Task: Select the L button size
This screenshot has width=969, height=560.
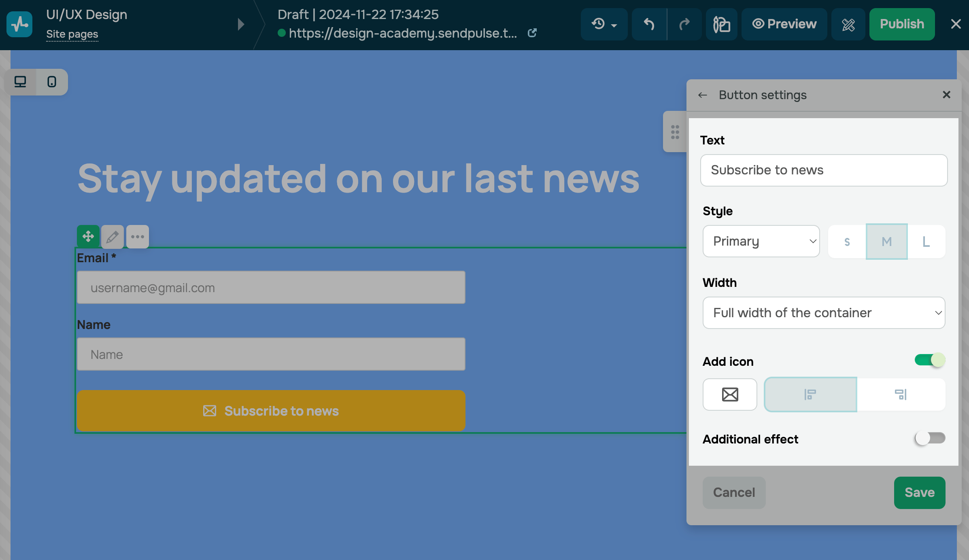Action: pyautogui.click(x=926, y=242)
